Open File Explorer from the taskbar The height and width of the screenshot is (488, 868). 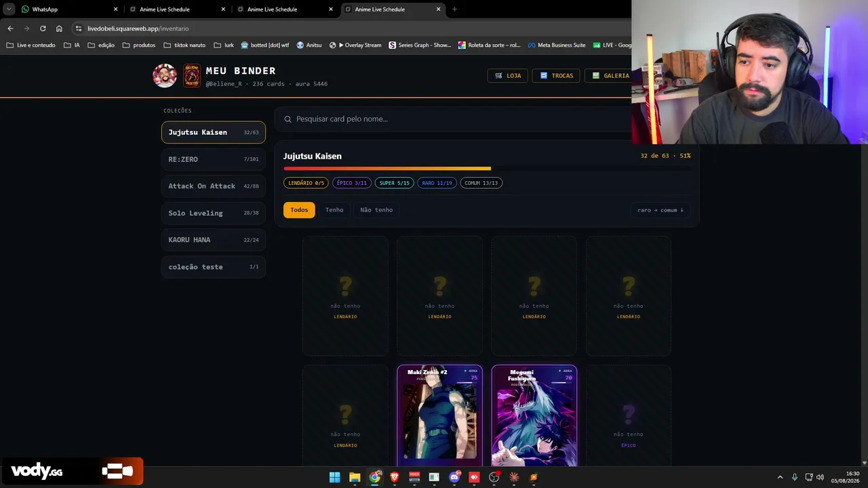point(355,477)
